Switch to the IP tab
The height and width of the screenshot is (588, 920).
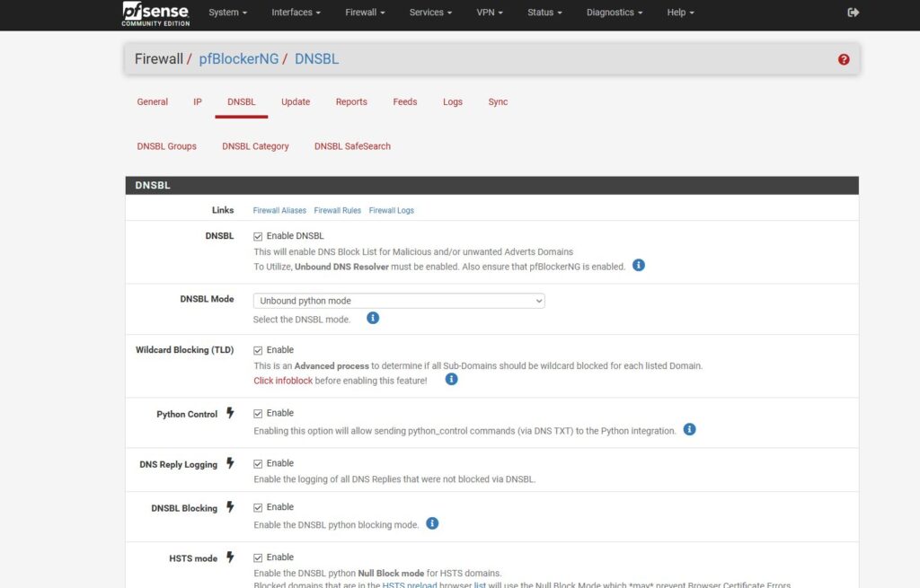tap(198, 102)
